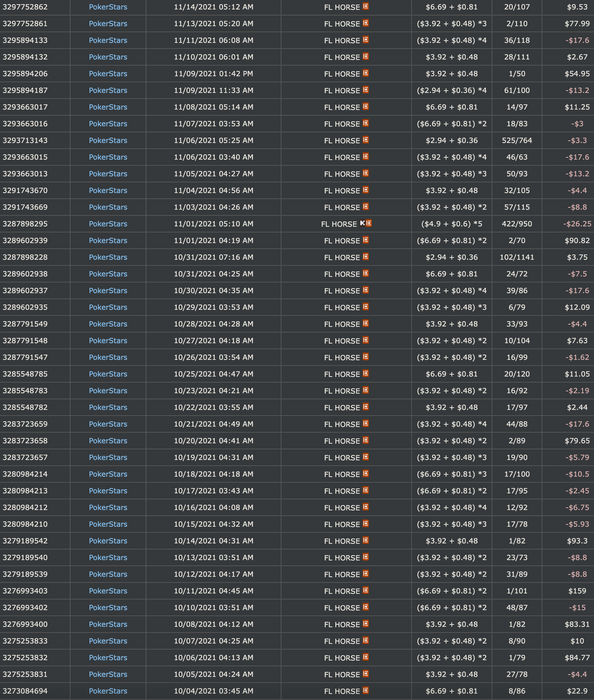This screenshot has height=700, width=594.
Task: Select tournament ID 3275253833
Action: pos(25,641)
